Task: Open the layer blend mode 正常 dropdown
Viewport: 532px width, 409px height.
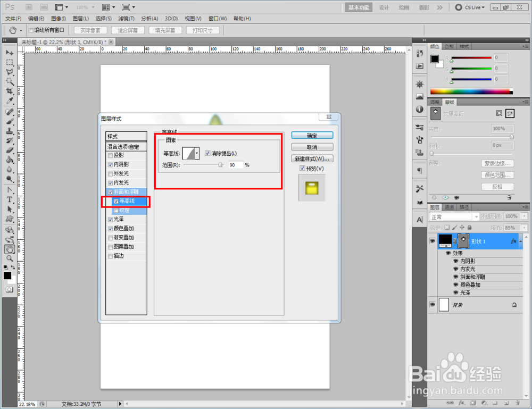Action: click(x=476, y=216)
